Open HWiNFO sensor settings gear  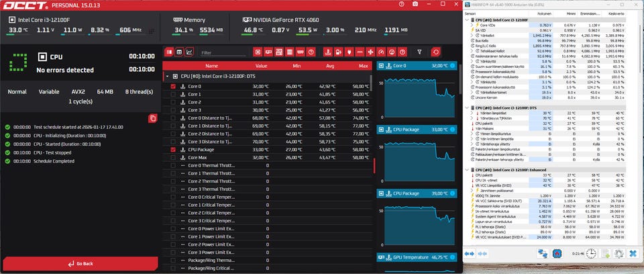click(x=619, y=253)
